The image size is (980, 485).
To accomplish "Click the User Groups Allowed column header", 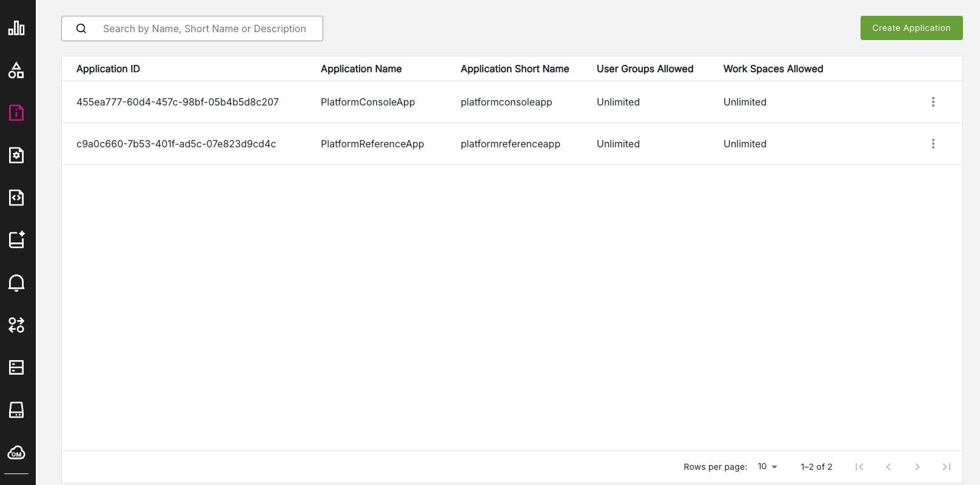I will click(645, 69).
